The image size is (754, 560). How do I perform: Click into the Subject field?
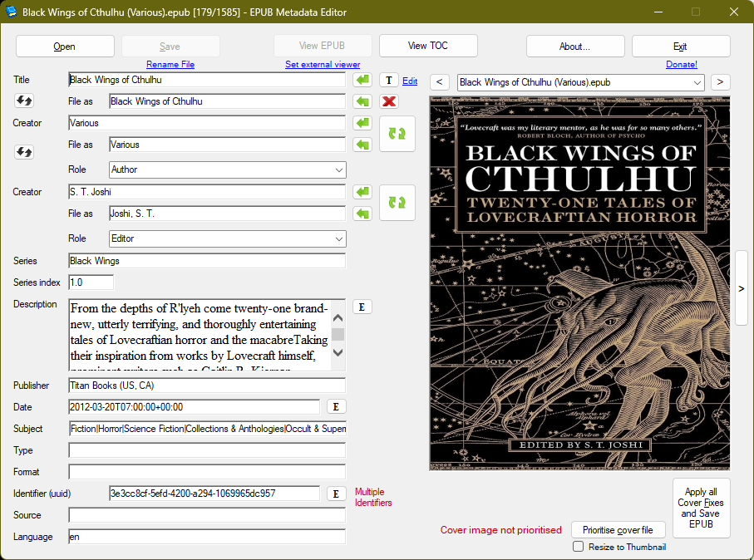pos(207,429)
